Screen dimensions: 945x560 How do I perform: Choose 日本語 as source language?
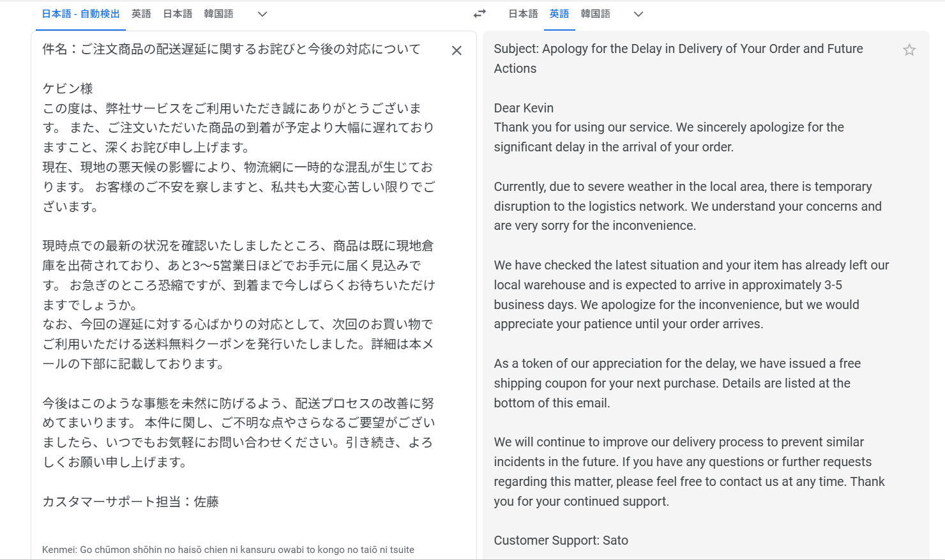tap(178, 13)
